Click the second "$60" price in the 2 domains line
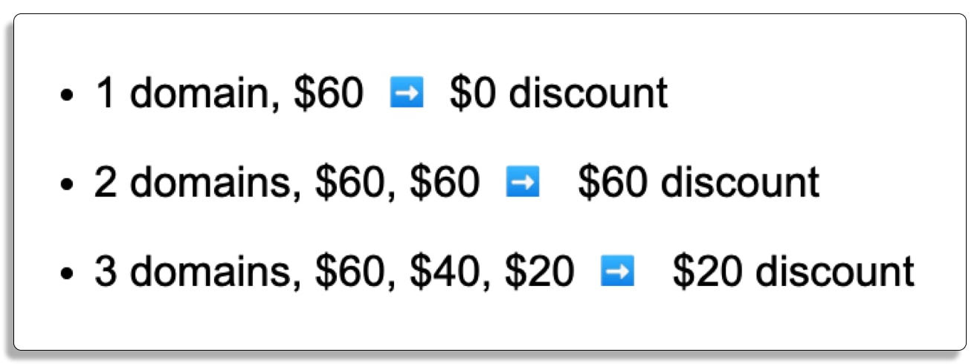 445,183
